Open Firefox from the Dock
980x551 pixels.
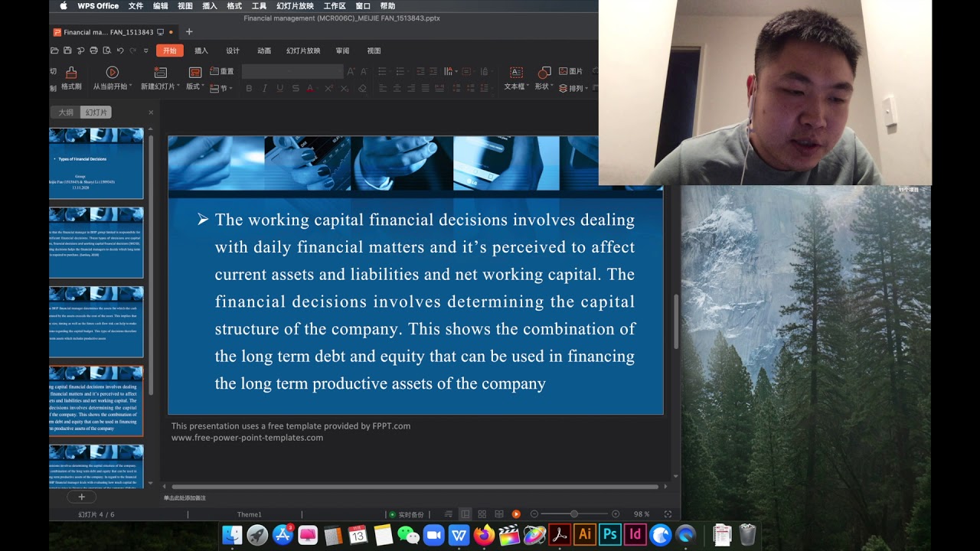coord(484,534)
